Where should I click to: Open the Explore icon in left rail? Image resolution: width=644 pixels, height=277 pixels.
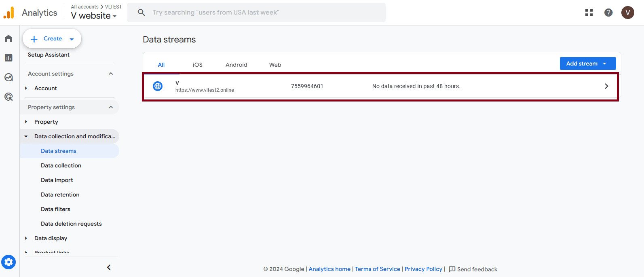coord(8,77)
